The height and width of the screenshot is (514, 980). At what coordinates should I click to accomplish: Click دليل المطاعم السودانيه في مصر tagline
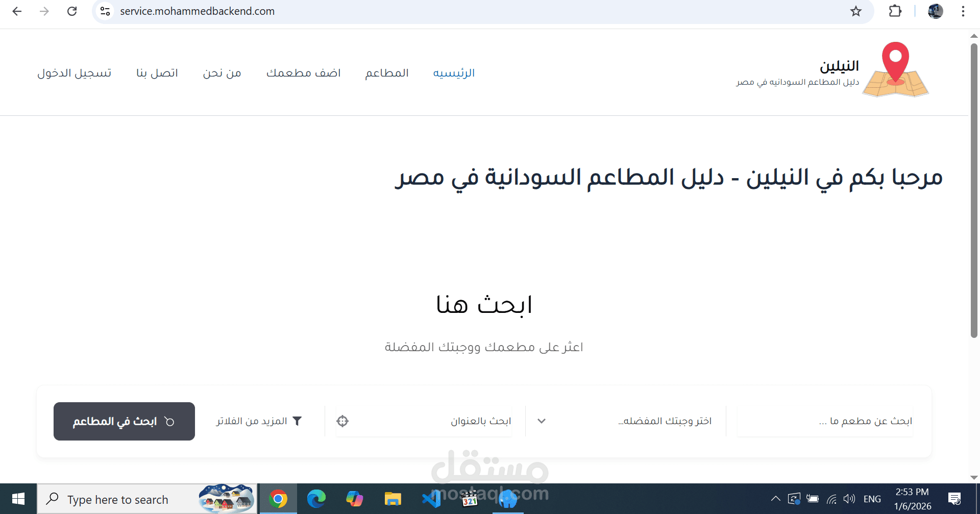(798, 82)
